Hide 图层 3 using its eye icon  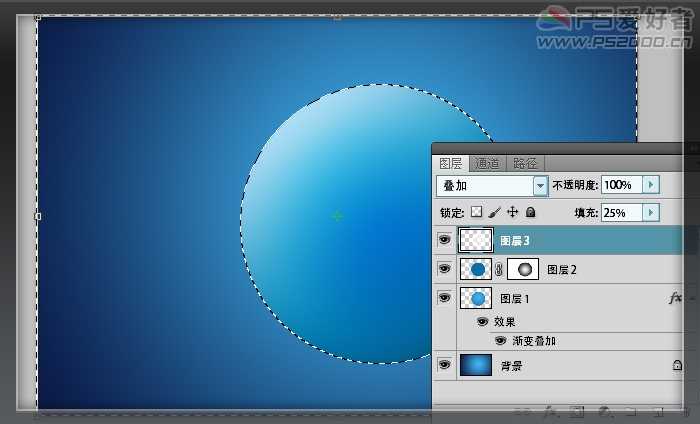click(444, 240)
